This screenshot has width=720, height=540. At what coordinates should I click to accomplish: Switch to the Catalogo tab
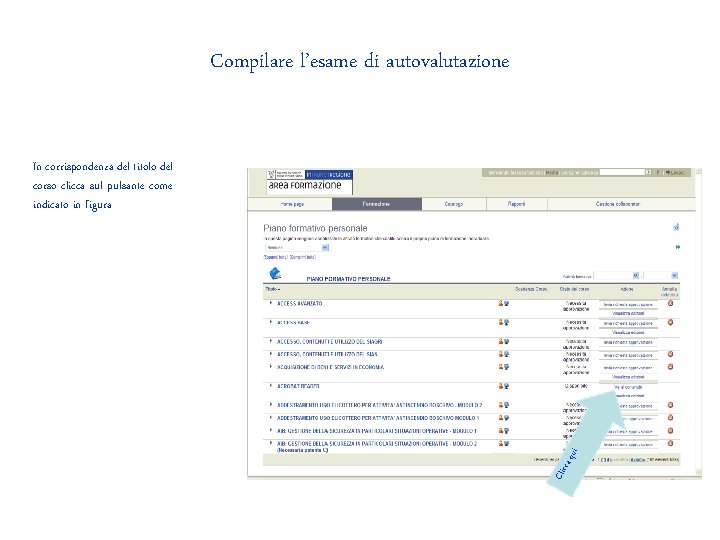click(x=454, y=204)
